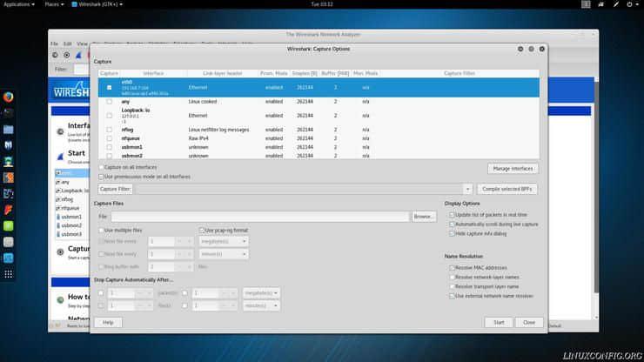This screenshot has height=362, width=644.
Task: Expand the Capture Filter dropdown arrow
Action: point(468,189)
